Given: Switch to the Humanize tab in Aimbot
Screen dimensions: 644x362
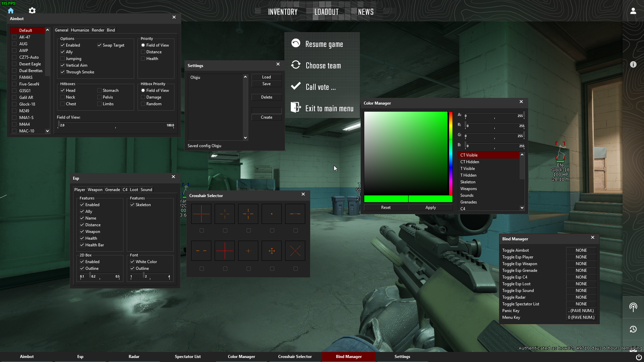Looking at the screenshot, I should pos(80,30).
